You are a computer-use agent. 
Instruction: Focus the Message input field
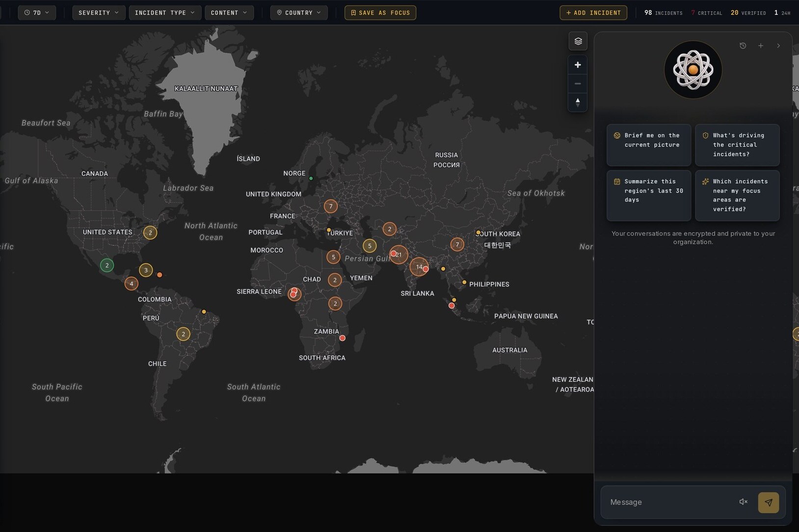tap(670, 502)
